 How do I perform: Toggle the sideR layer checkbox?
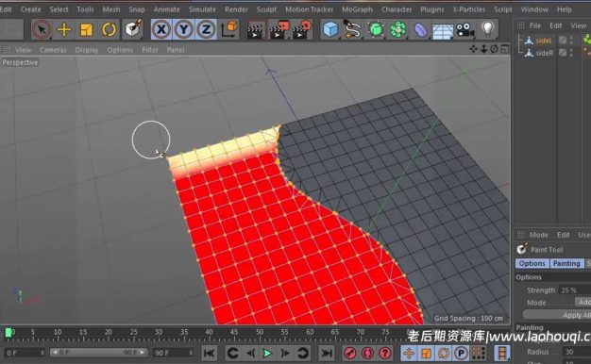[563, 52]
